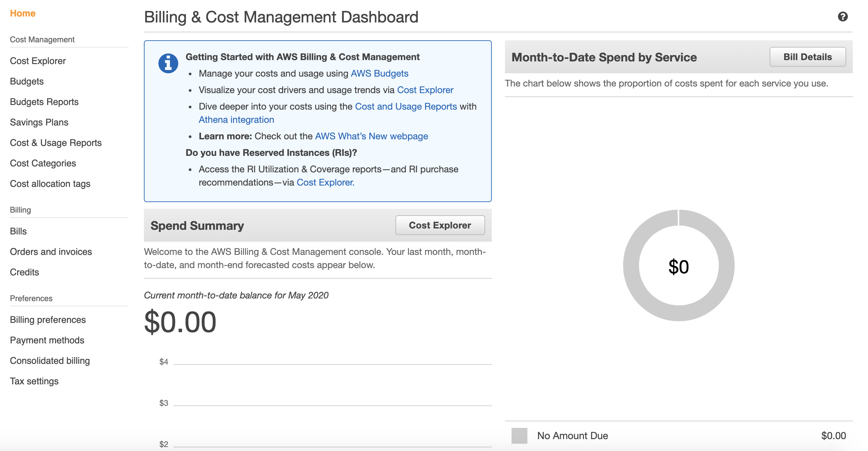868x451 pixels.
Task: Open Cost Explorer from sidebar
Action: (39, 60)
